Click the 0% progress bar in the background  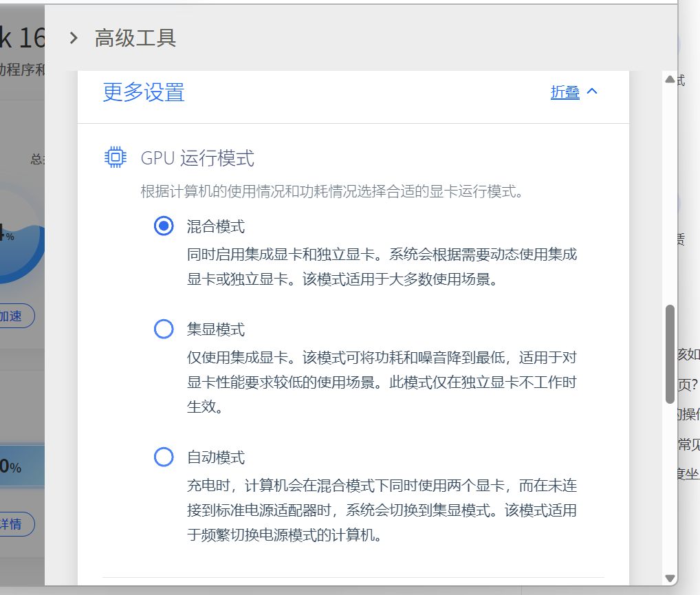point(21,468)
